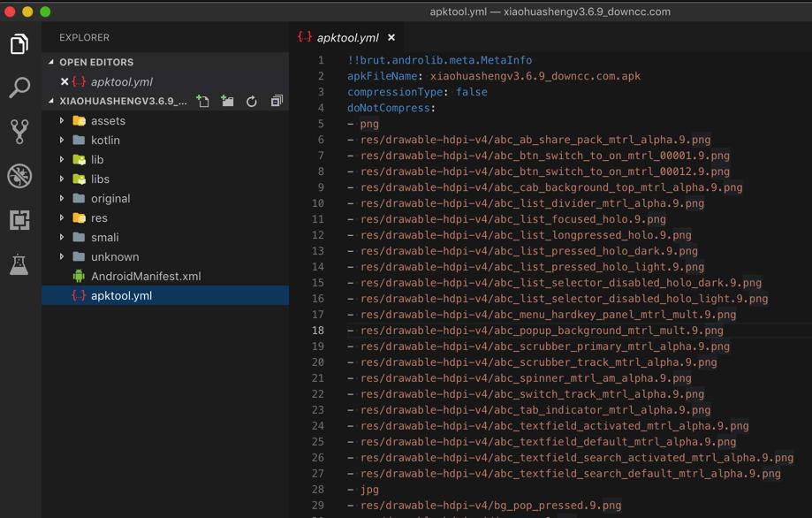Open the Debug view icon
The height and width of the screenshot is (518, 812).
(x=19, y=175)
